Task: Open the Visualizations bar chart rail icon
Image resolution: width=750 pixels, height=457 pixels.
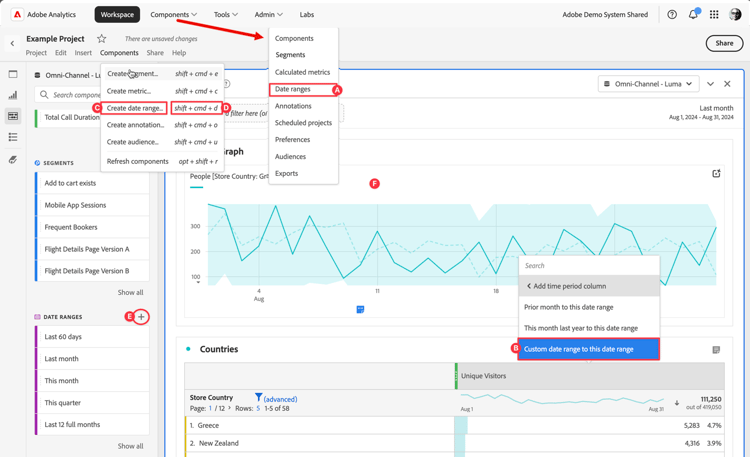Action: [13, 95]
